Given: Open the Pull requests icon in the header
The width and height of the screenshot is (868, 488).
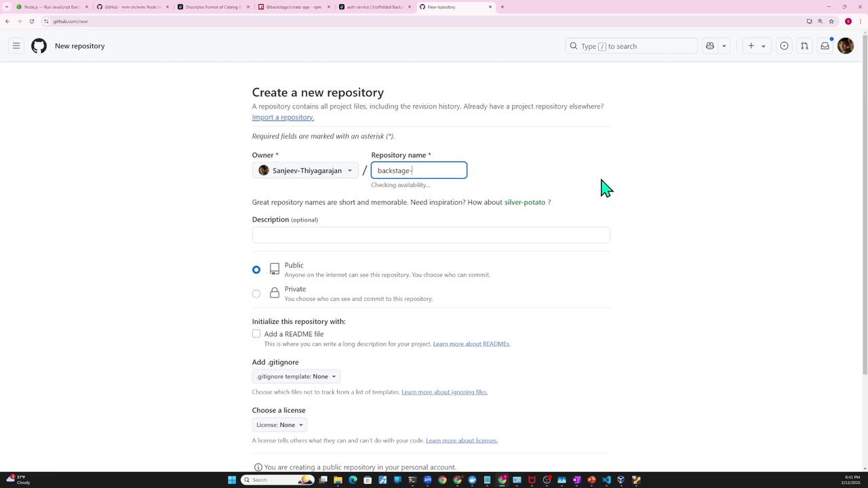Looking at the screenshot, I should pyautogui.click(x=804, y=46).
